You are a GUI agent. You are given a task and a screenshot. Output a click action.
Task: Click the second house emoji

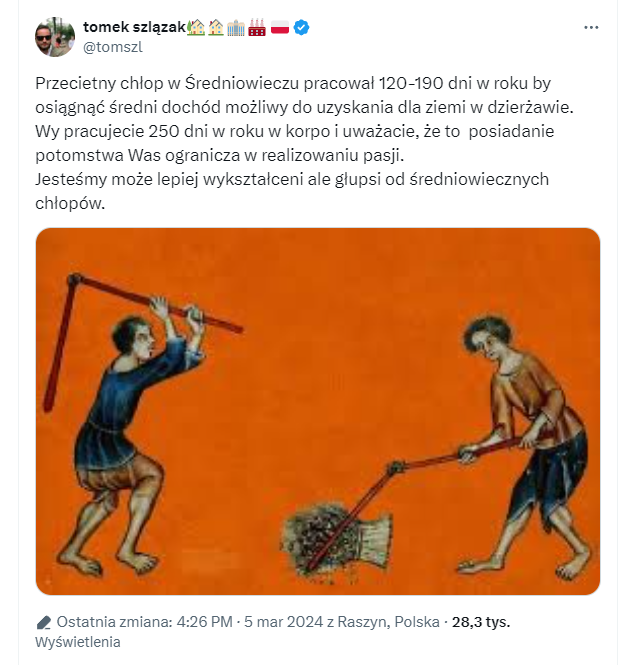216,28
